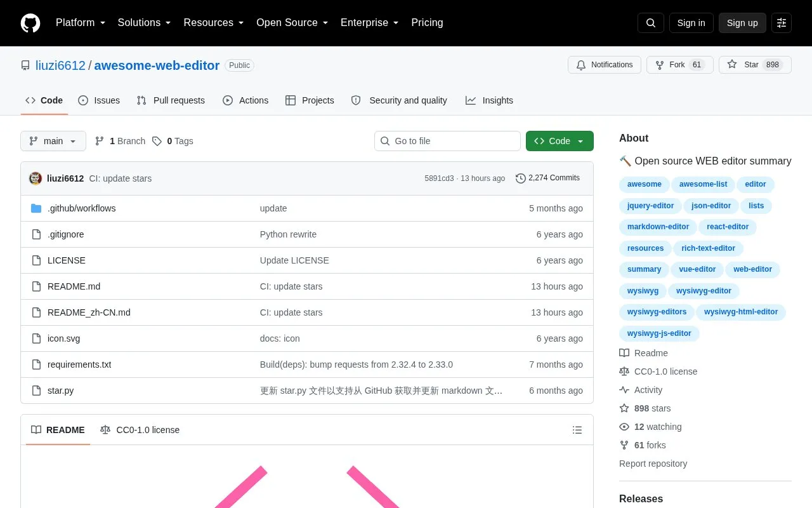Open the Projects tab

[x=310, y=100]
